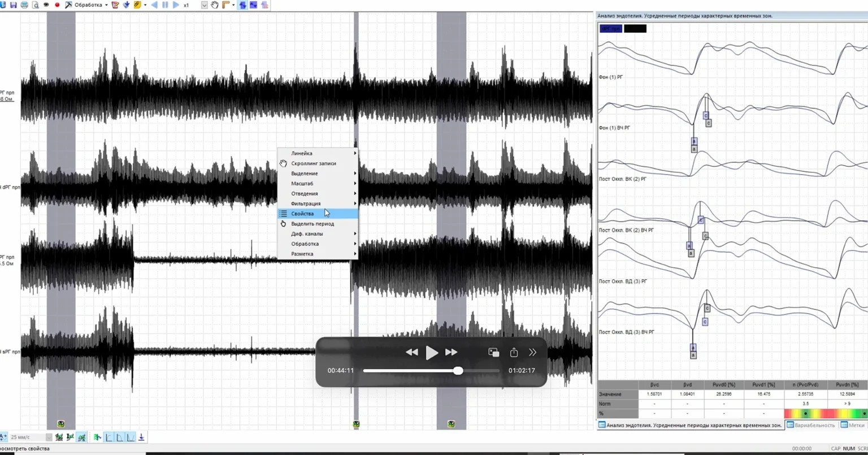Image resolution: width=868 pixels, height=455 pixels.
Task: Click the red notepad edit icon
Action: (x=115, y=5)
